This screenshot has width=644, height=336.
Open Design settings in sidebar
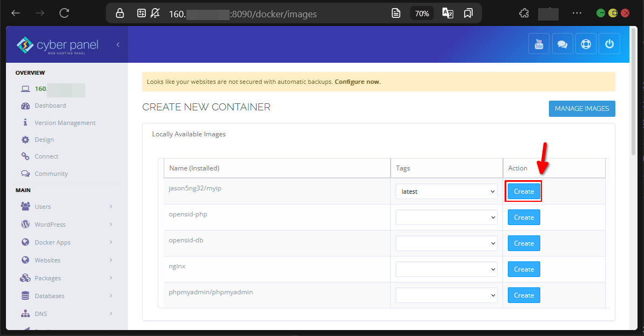[x=44, y=140]
